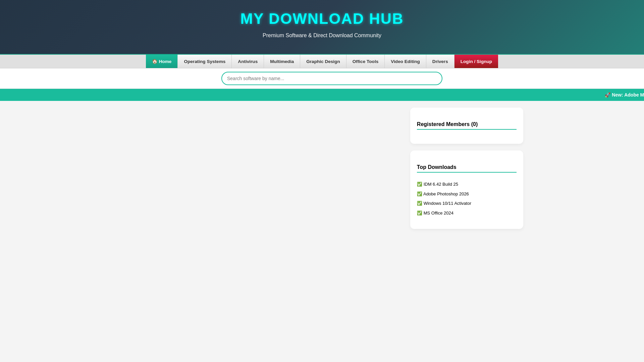
Task: Go to the Antivirus category
Action: tap(248, 61)
